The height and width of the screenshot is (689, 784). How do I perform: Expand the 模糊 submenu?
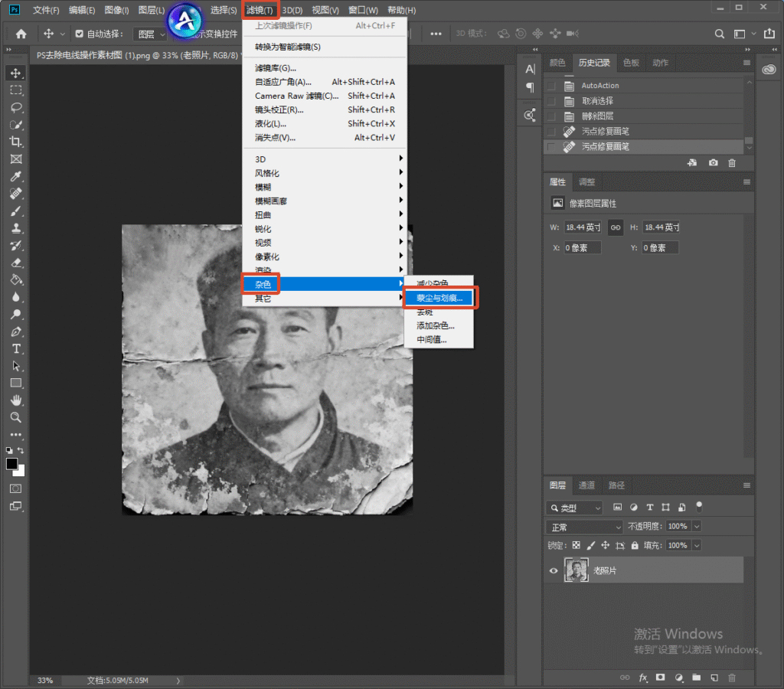pyautogui.click(x=325, y=187)
